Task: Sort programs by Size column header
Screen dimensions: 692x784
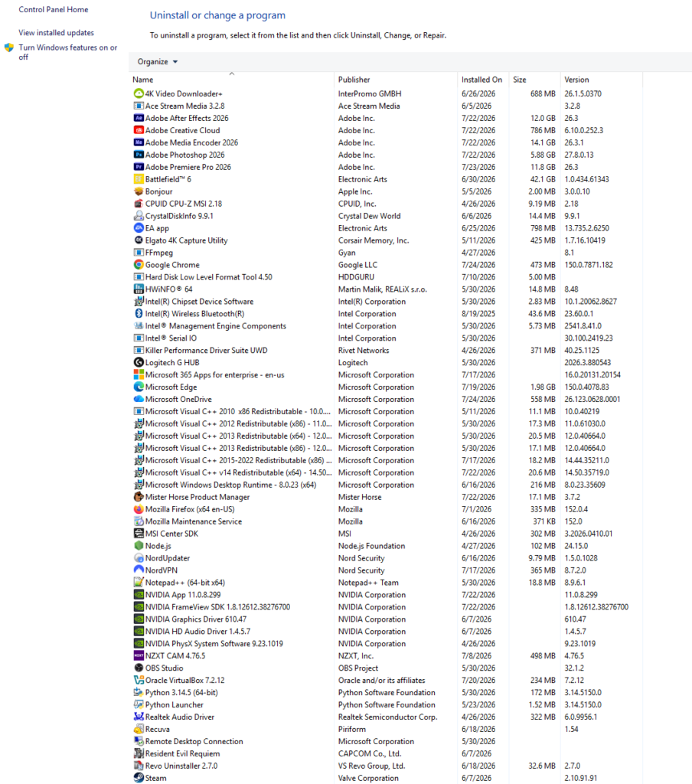Action: click(534, 80)
